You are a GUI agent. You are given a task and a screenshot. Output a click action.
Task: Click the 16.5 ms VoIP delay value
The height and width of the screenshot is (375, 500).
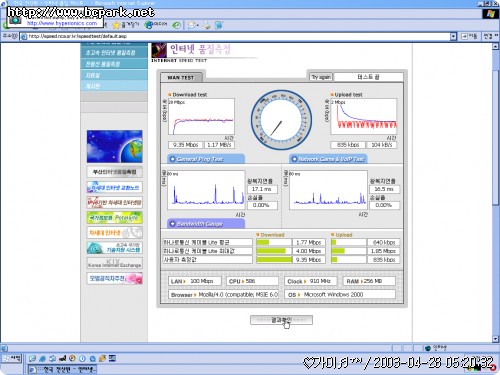pos(384,189)
